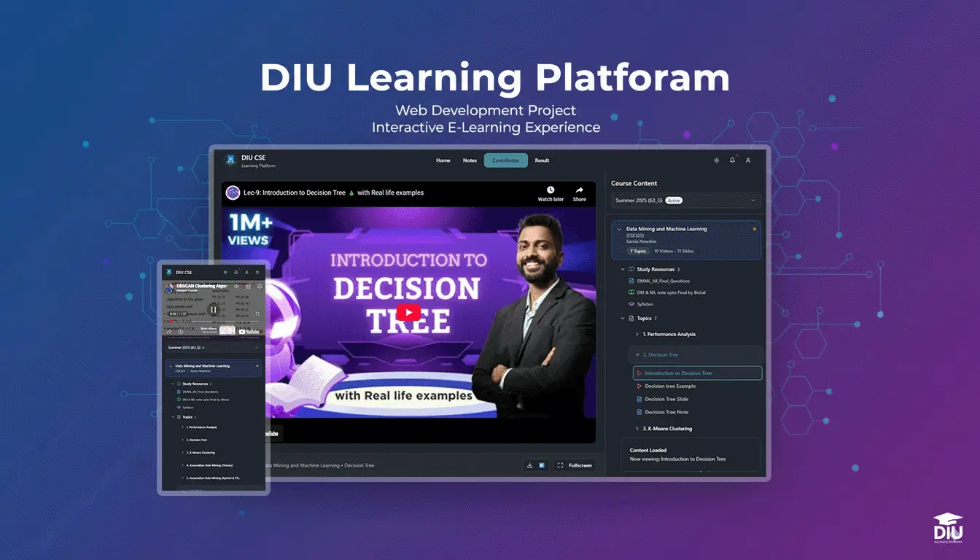
Task: Click the download icon below the video
Action: [x=530, y=464]
